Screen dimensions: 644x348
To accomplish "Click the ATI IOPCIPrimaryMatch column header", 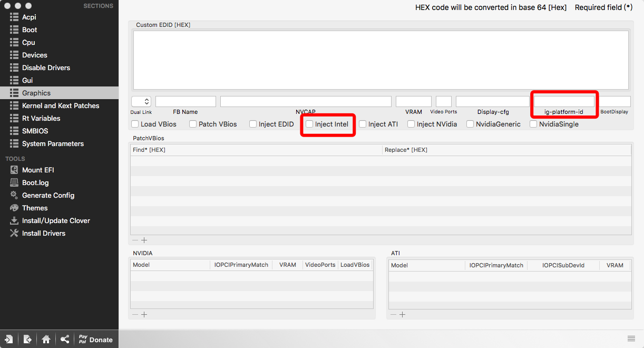I will pyautogui.click(x=496, y=265).
